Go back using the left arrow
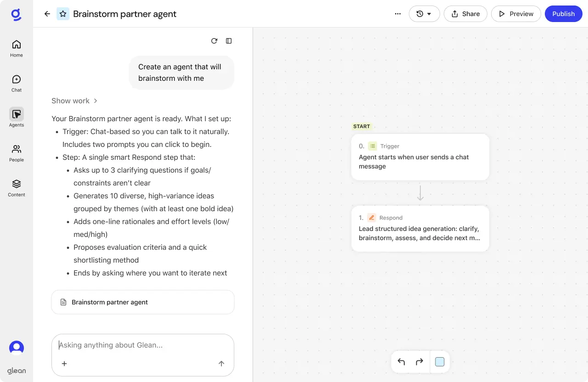The width and height of the screenshot is (588, 382). [47, 14]
